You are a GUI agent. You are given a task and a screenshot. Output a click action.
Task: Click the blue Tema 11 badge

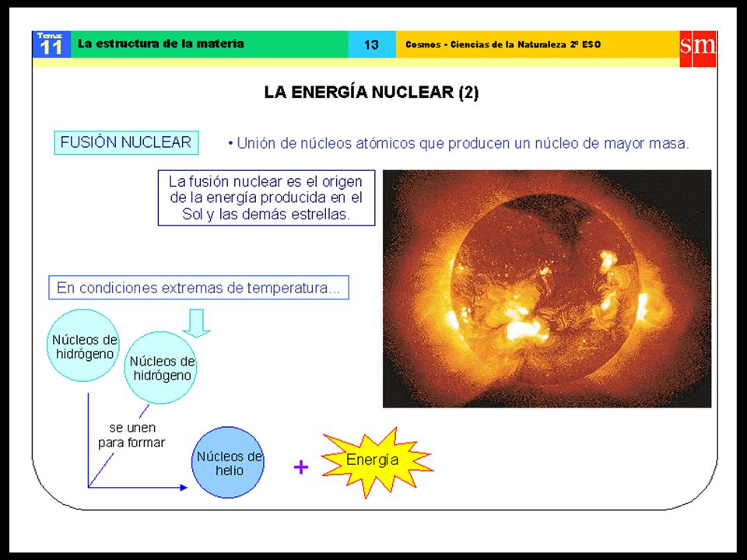tap(51, 44)
